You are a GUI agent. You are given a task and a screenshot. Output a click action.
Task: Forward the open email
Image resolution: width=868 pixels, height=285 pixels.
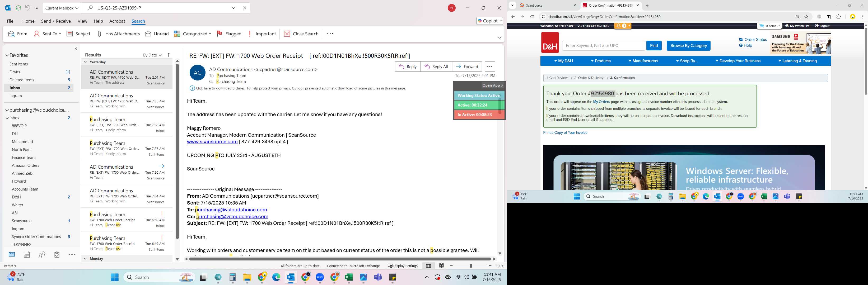(x=467, y=66)
